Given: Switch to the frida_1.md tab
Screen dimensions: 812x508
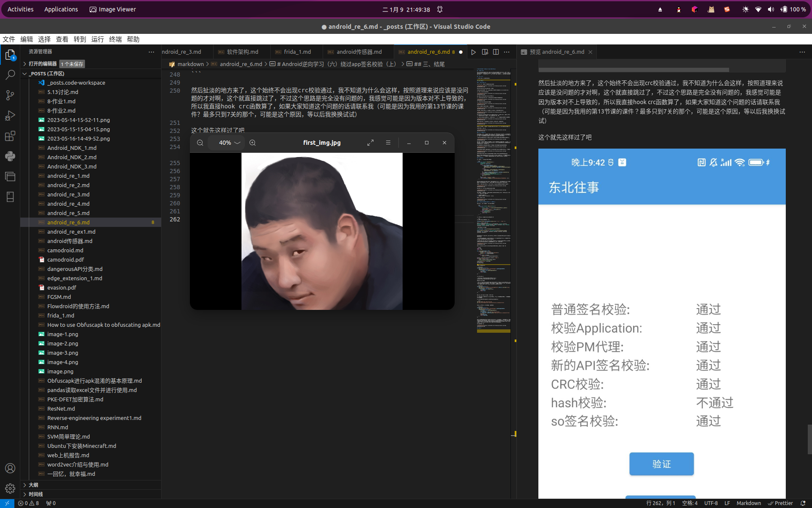Looking at the screenshot, I should [297, 52].
